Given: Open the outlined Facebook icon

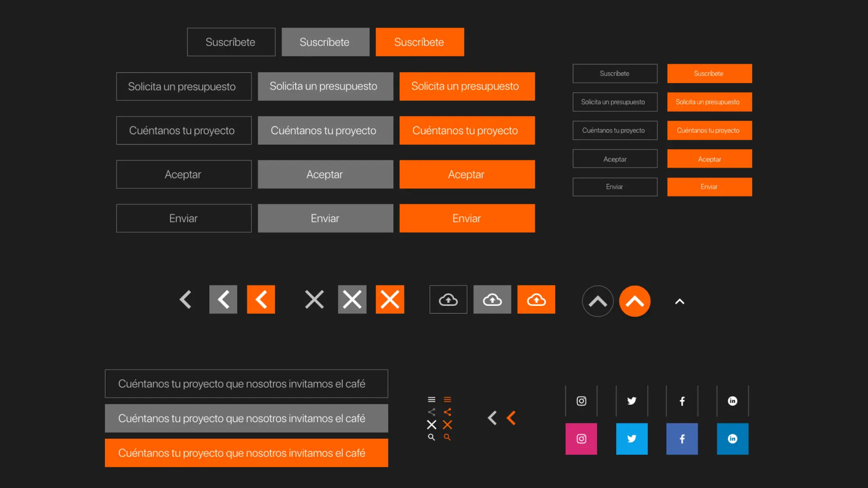Looking at the screenshot, I should coord(682,401).
